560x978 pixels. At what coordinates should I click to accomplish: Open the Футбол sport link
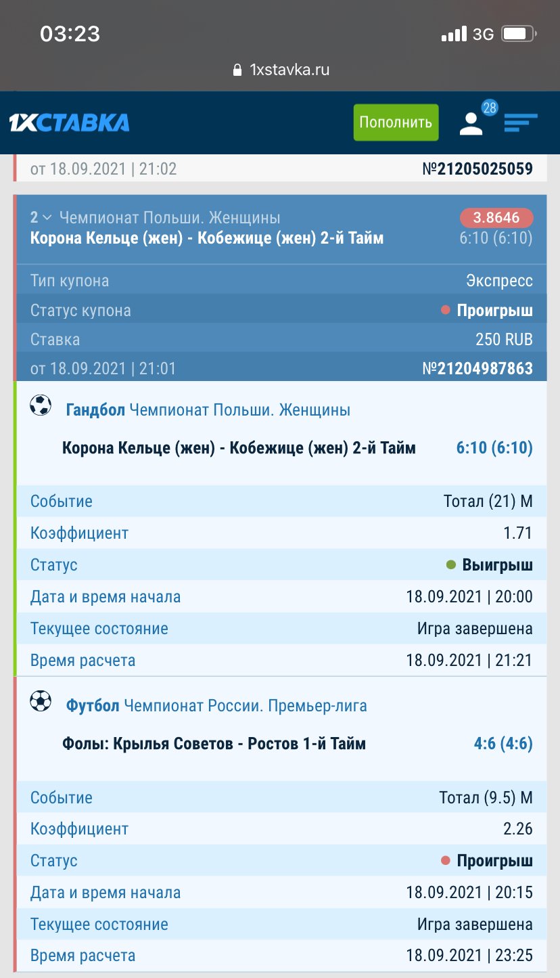click(93, 706)
